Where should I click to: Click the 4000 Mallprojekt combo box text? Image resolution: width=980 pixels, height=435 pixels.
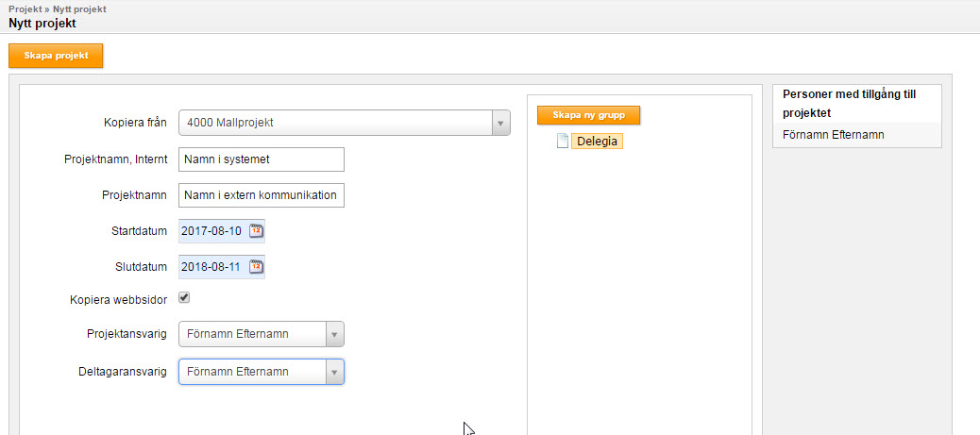click(x=230, y=123)
